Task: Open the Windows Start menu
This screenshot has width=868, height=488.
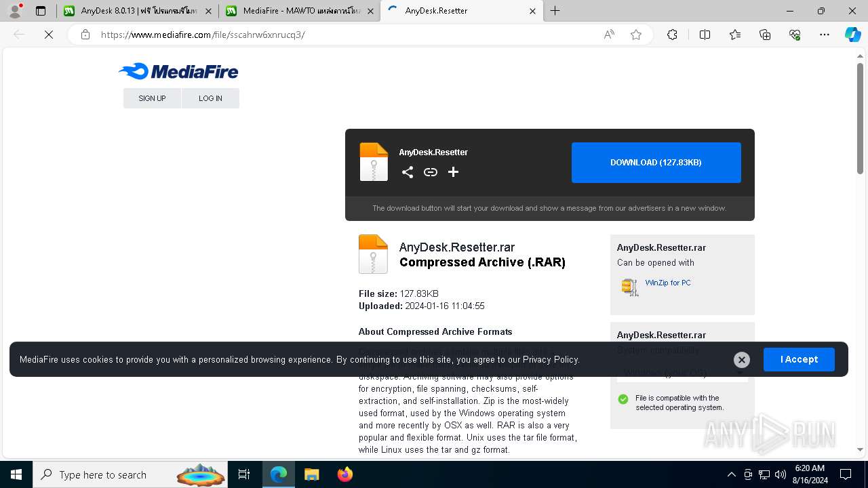Action: click(x=16, y=474)
